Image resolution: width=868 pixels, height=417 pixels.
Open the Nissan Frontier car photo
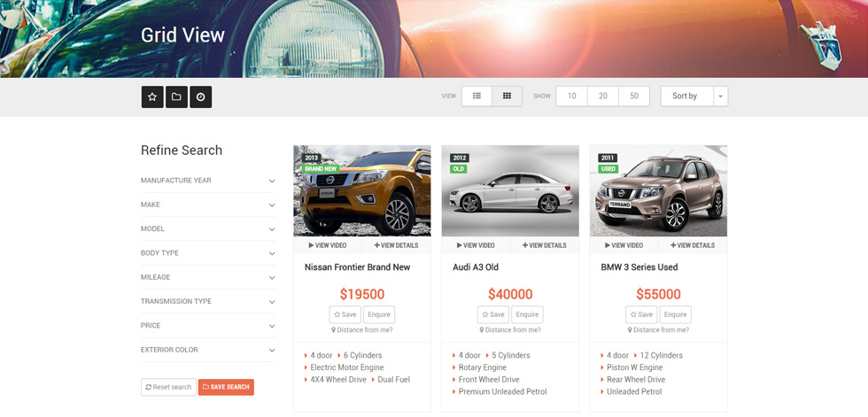[x=362, y=191]
